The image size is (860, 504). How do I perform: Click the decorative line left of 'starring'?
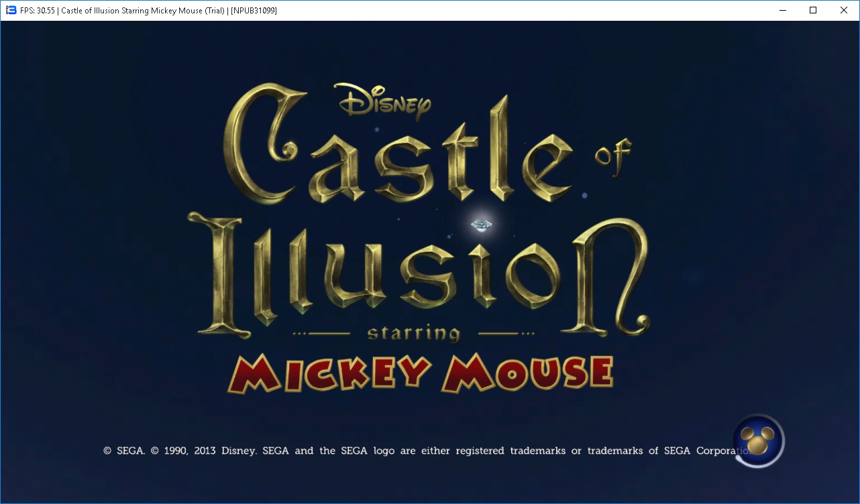click(x=323, y=333)
